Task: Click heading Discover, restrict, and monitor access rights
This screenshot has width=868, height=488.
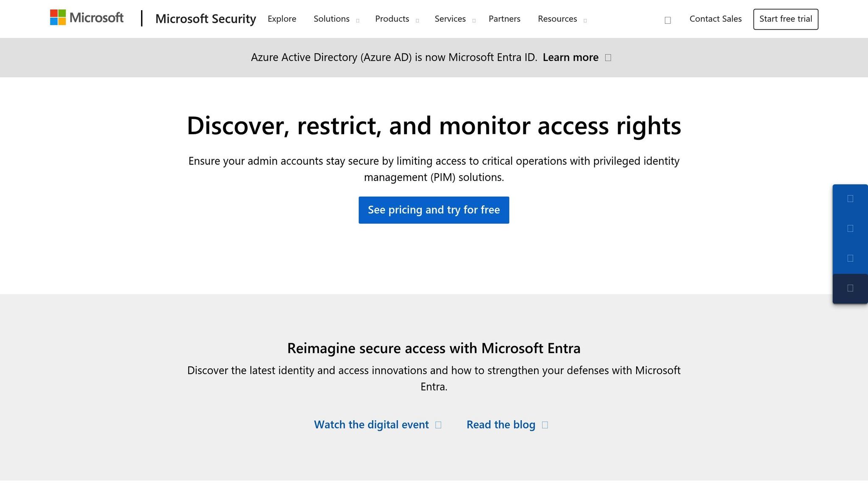Action: click(x=434, y=126)
